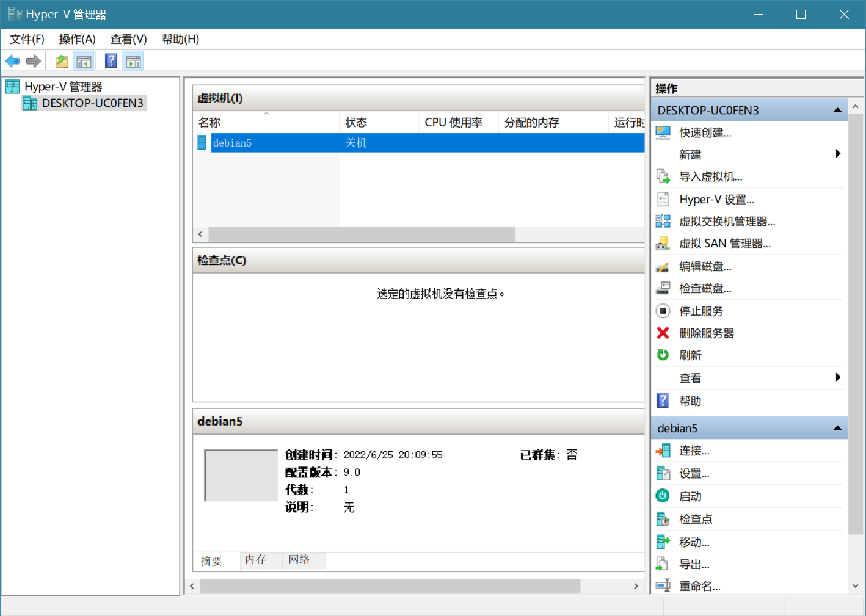The width and height of the screenshot is (866, 616).
Task: Click the green Refresh (刷新) icon
Action: (x=663, y=355)
